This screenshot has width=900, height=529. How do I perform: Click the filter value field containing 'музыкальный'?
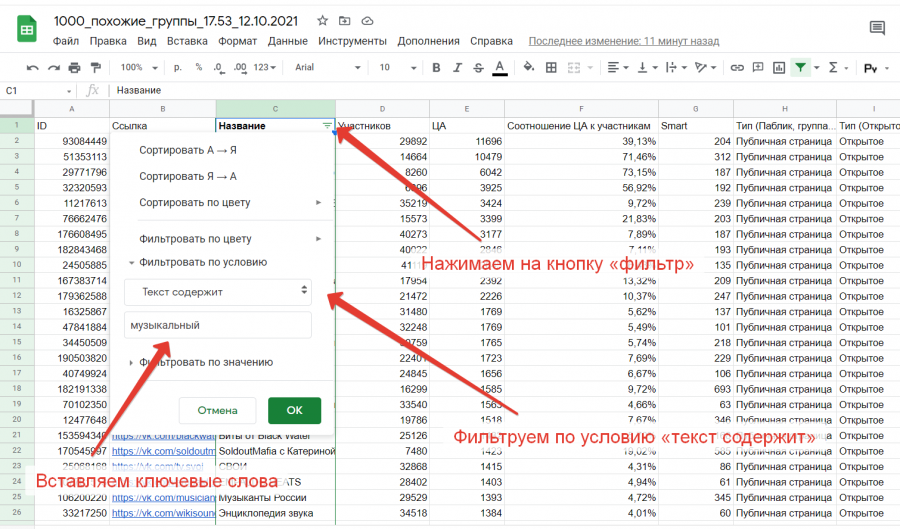[218, 325]
